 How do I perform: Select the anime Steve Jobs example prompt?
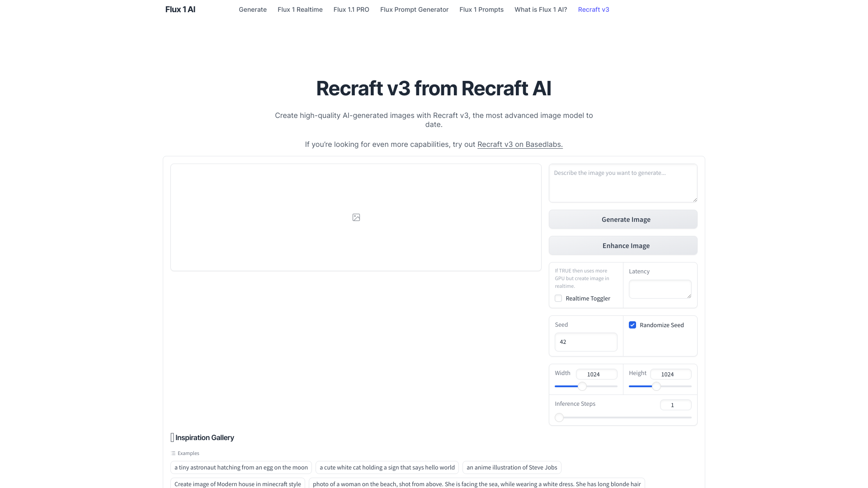[x=512, y=467]
